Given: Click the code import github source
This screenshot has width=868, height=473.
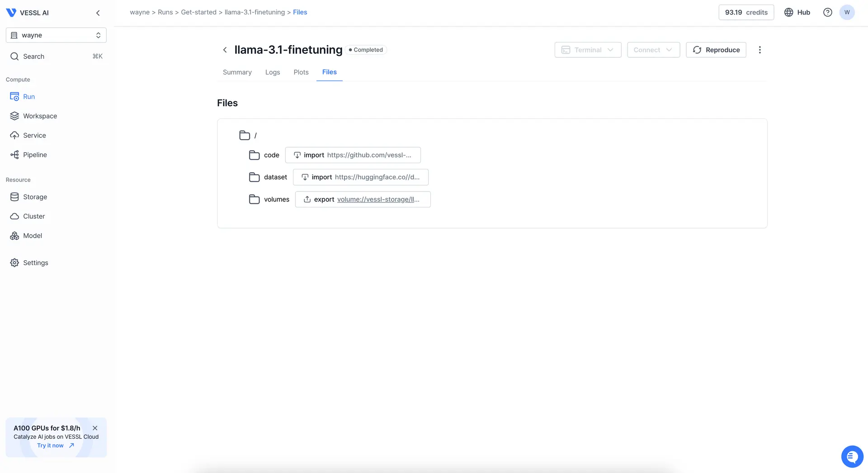Looking at the screenshot, I should 353,155.
